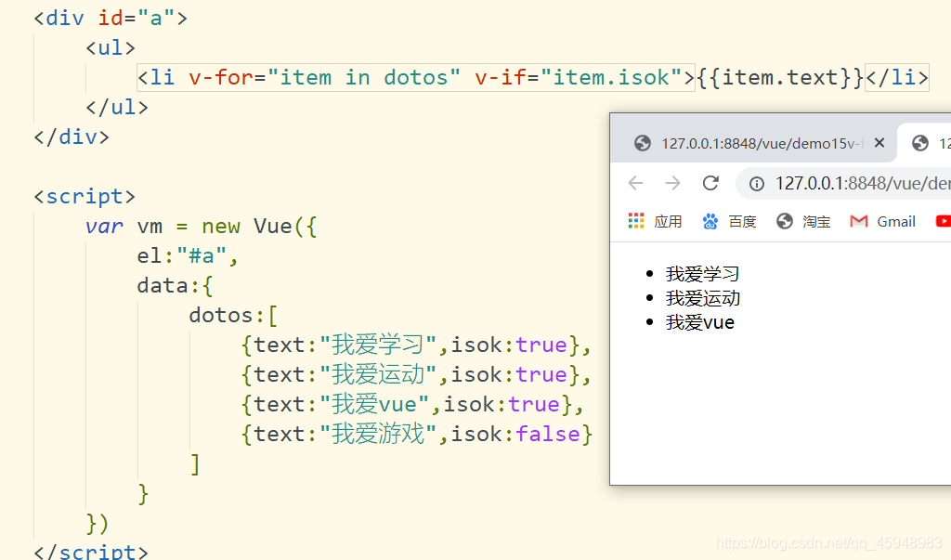Open the YouTube bookmark icon
Image resolution: width=951 pixels, height=560 pixels.
coord(944,221)
